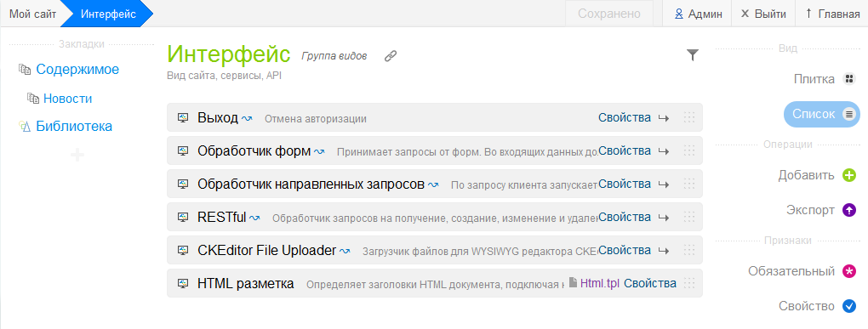868x329 pixels.
Task: Open the HTML разметка entry title
Action: [x=245, y=283]
